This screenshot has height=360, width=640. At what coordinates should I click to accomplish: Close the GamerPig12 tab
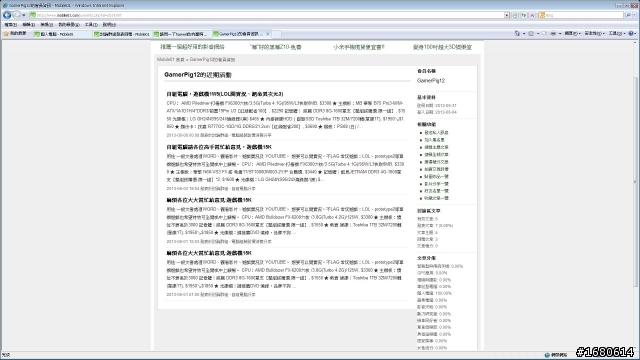click(x=268, y=34)
